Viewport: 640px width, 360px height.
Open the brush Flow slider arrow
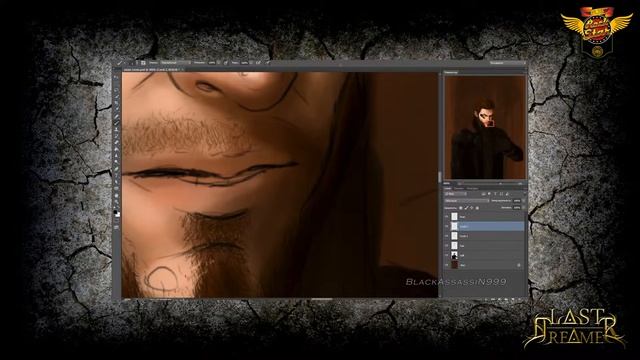(x=251, y=63)
